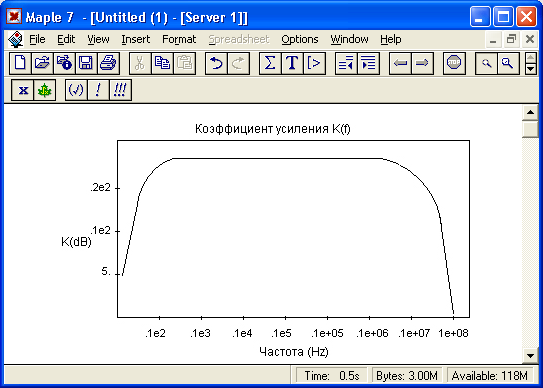Click the indent section button
Viewport: 543px width, 388px height.
click(x=368, y=63)
